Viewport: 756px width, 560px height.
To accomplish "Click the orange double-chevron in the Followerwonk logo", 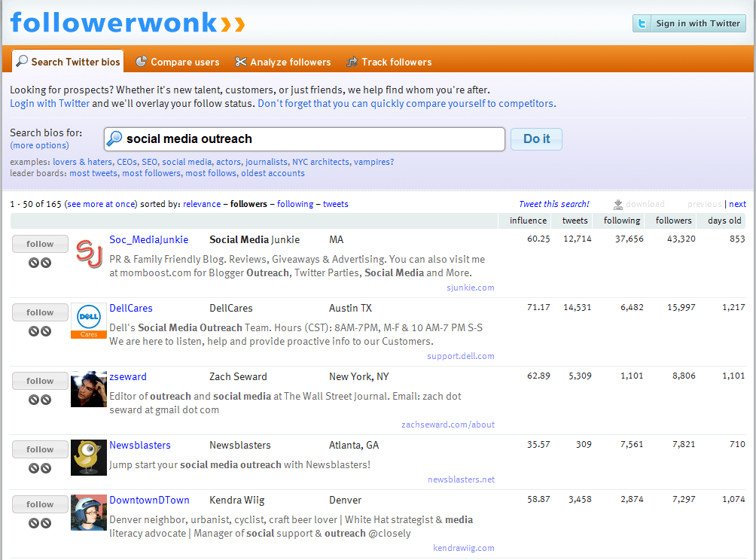I will click(x=233, y=23).
